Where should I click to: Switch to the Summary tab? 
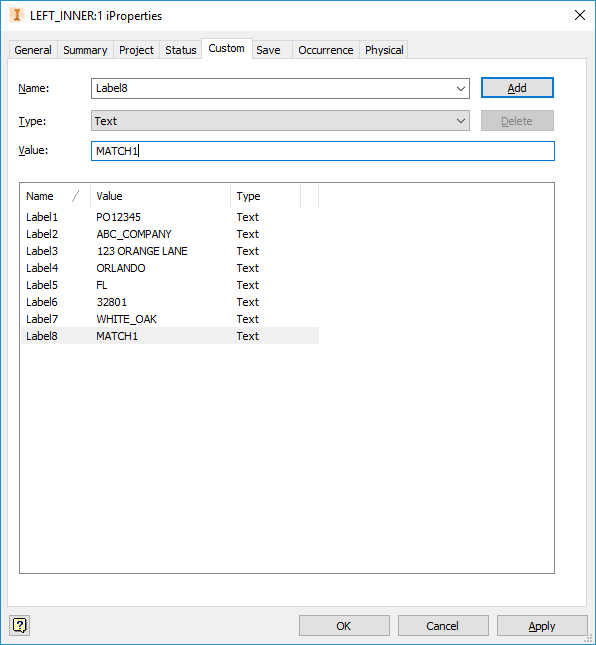point(85,50)
